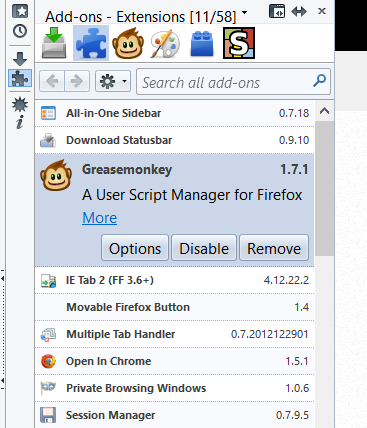Open the Stylish S-icon category
367x428 pixels.
pyautogui.click(x=239, y=43)
